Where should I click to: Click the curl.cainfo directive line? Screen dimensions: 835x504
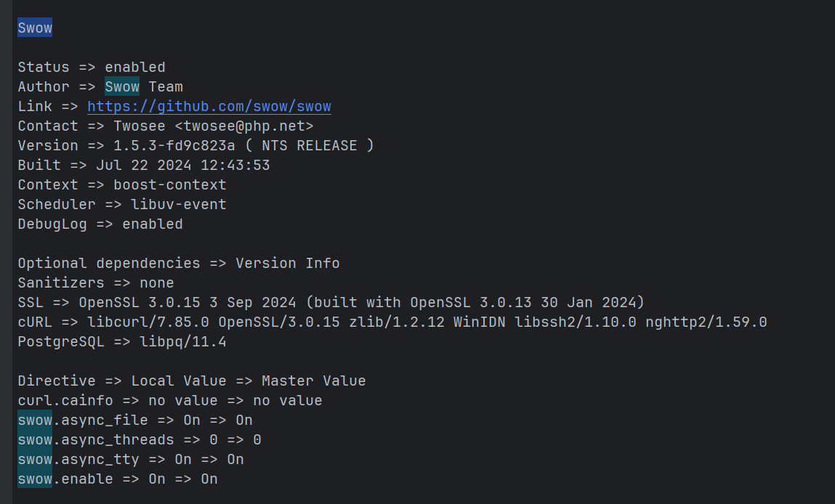(170, 401)
